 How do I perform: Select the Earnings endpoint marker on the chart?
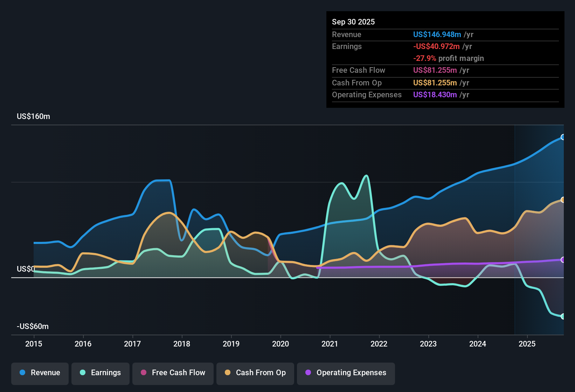click(x=563, y=316)
